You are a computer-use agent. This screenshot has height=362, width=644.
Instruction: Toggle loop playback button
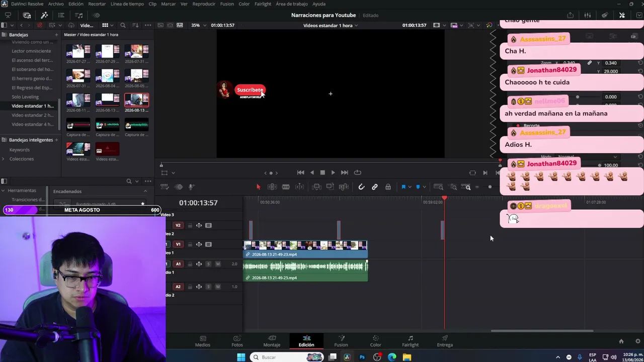[358, 172]
